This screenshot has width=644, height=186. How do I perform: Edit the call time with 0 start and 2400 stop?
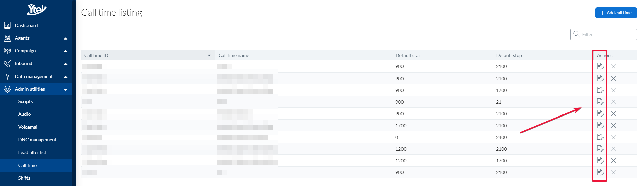pyautogui.click(x=600, y=137)
